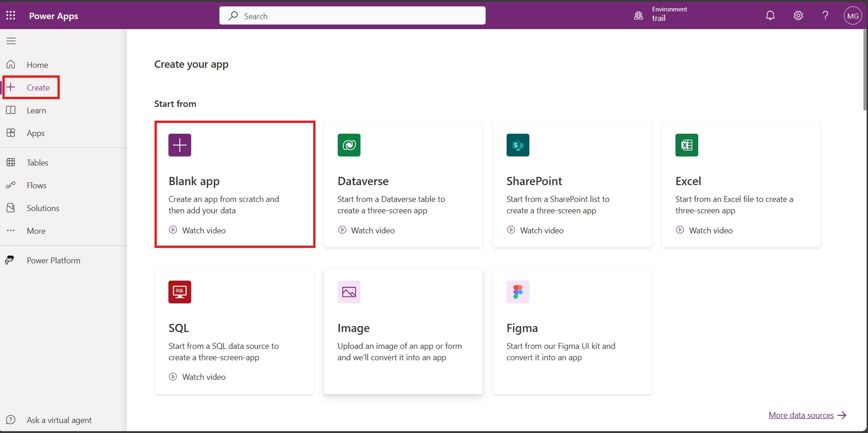The height and width of the screenshot is (433, 868).
Task: Open the MG account profile menu
Action: coord(853,15)
